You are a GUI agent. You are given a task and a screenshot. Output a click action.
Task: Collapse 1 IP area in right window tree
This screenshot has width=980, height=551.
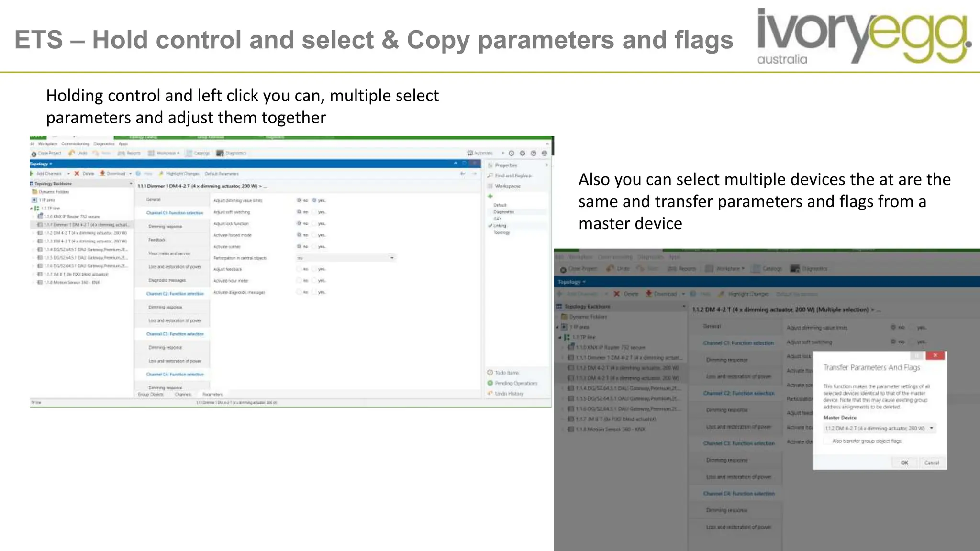[557, 327]
